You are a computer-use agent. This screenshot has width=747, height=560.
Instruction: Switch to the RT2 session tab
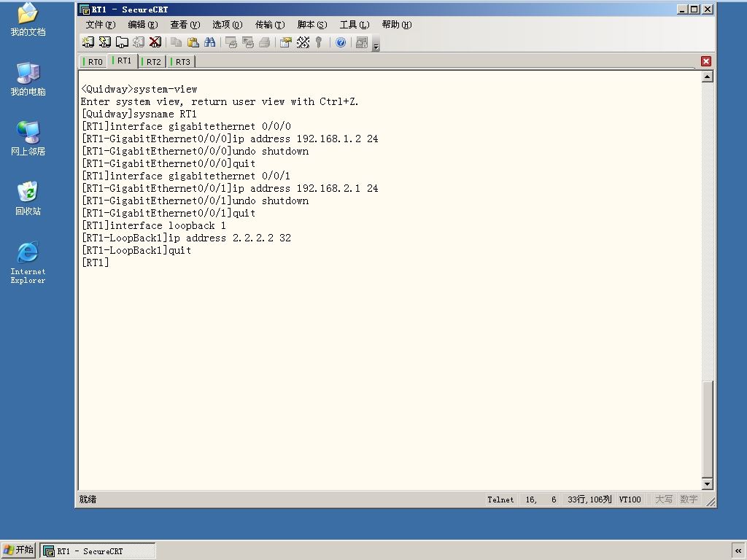(x=152, y=62)
